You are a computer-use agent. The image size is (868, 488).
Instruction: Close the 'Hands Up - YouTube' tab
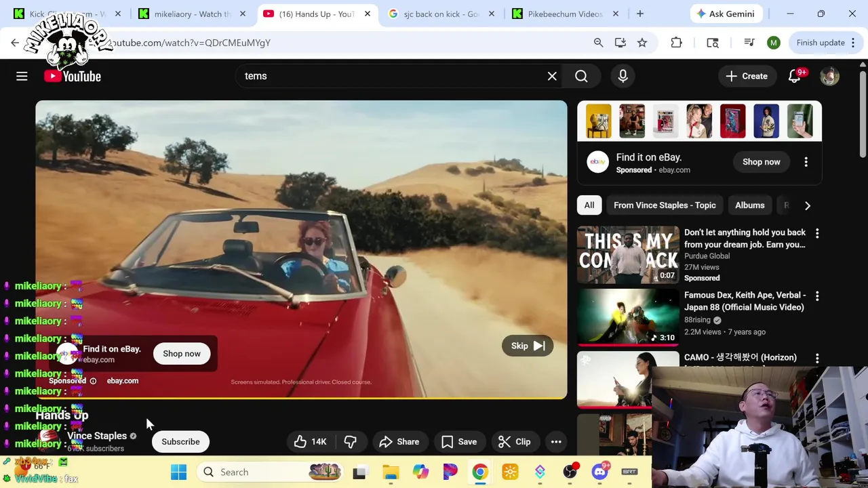click(368, 14)
